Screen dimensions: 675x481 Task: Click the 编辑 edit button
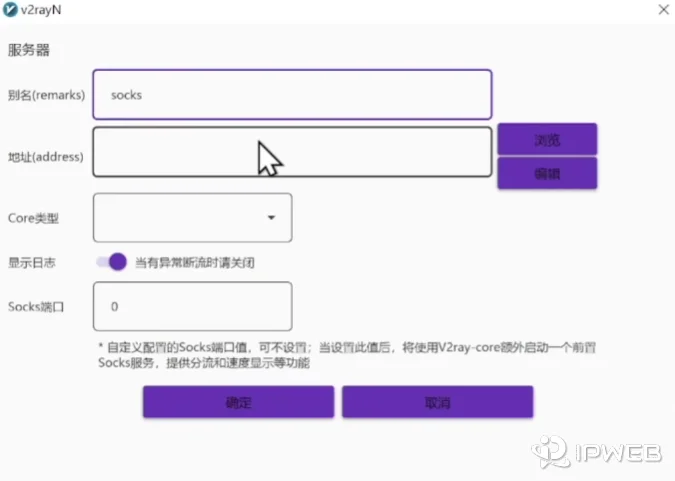(547, 174)
